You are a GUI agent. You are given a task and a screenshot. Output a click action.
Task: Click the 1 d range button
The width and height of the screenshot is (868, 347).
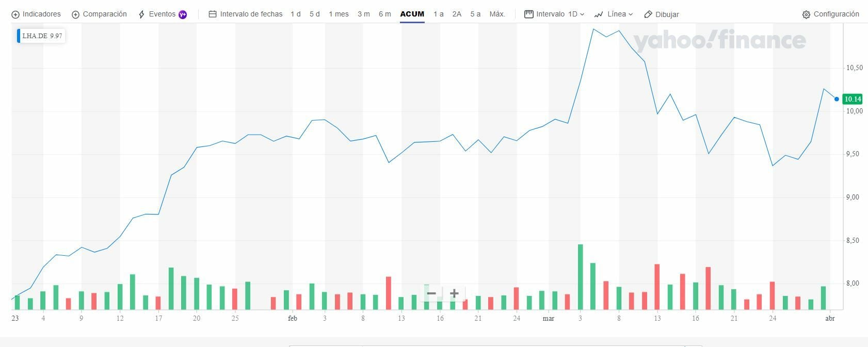tap(296, 14)
